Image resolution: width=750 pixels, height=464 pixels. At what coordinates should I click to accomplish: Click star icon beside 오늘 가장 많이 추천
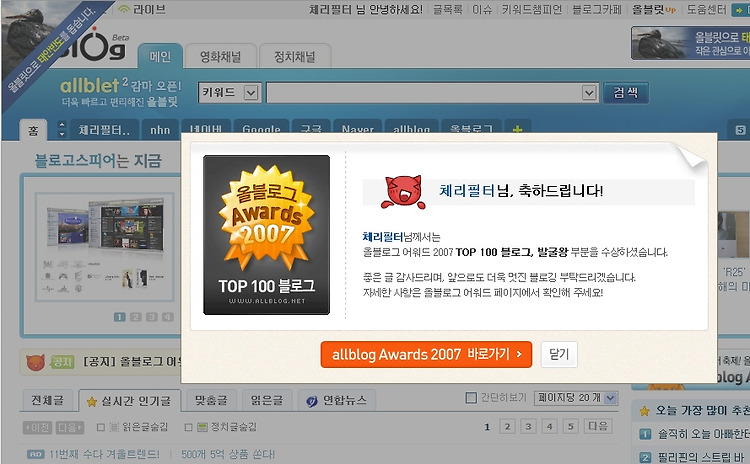644,411
